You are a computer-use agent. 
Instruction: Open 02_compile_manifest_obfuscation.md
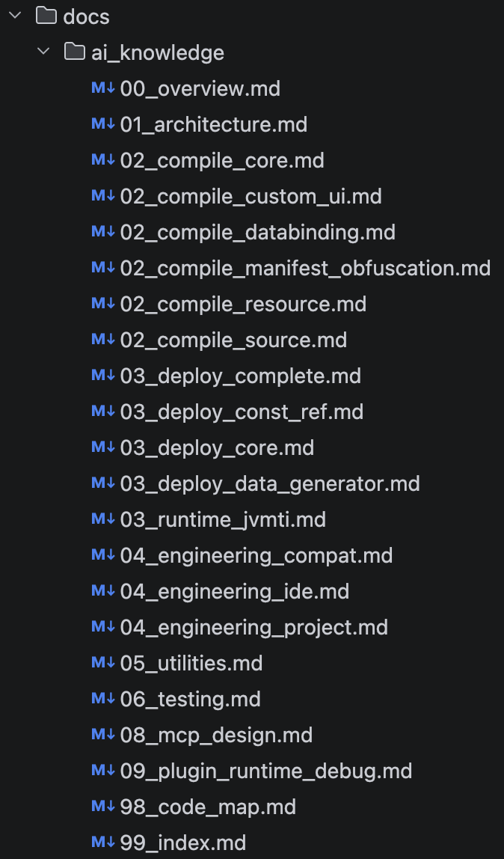(305, 268)
